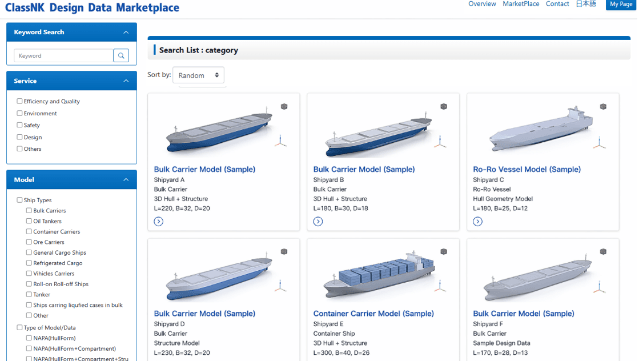
Task: Collapse the Keyword Search panel
Action: (x=126, y=32)
